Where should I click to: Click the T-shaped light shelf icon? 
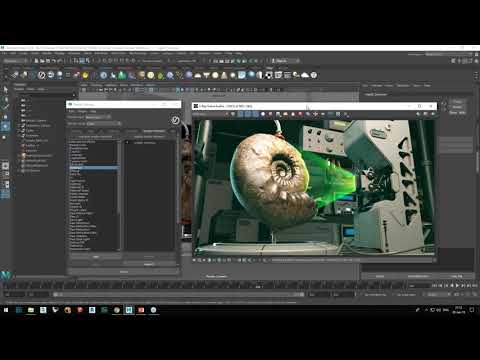207,75
